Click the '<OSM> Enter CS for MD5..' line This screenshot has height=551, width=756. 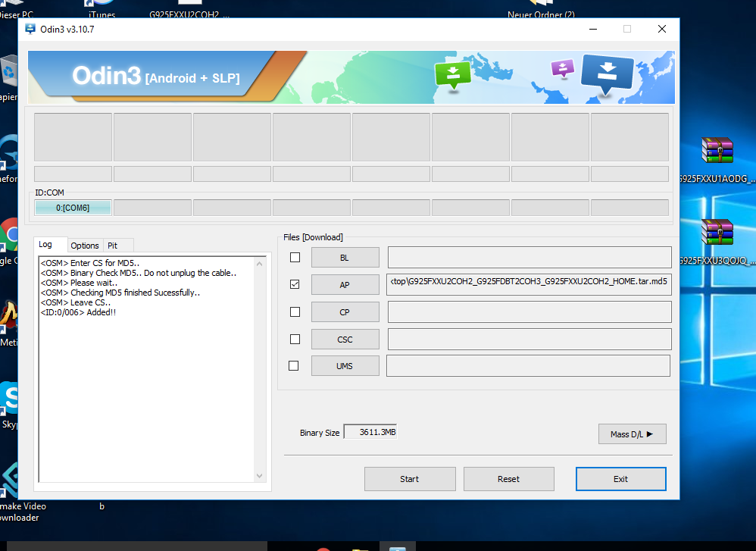pyautogui.click(x=89, y=263)
